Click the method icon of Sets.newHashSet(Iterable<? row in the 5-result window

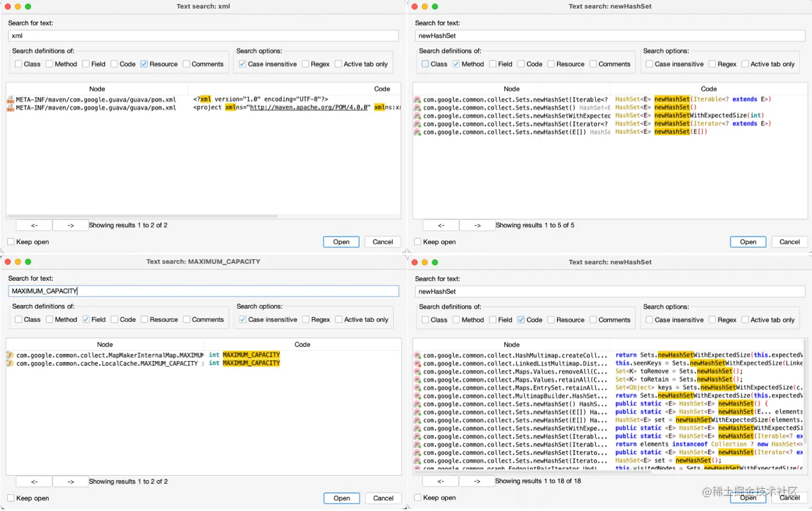tap(418, 100)
